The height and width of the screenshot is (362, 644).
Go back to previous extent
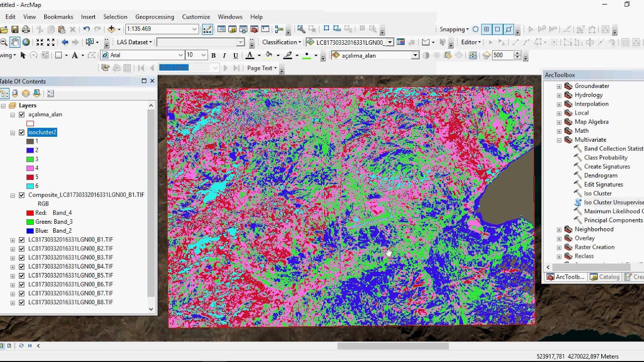[65, 42]
